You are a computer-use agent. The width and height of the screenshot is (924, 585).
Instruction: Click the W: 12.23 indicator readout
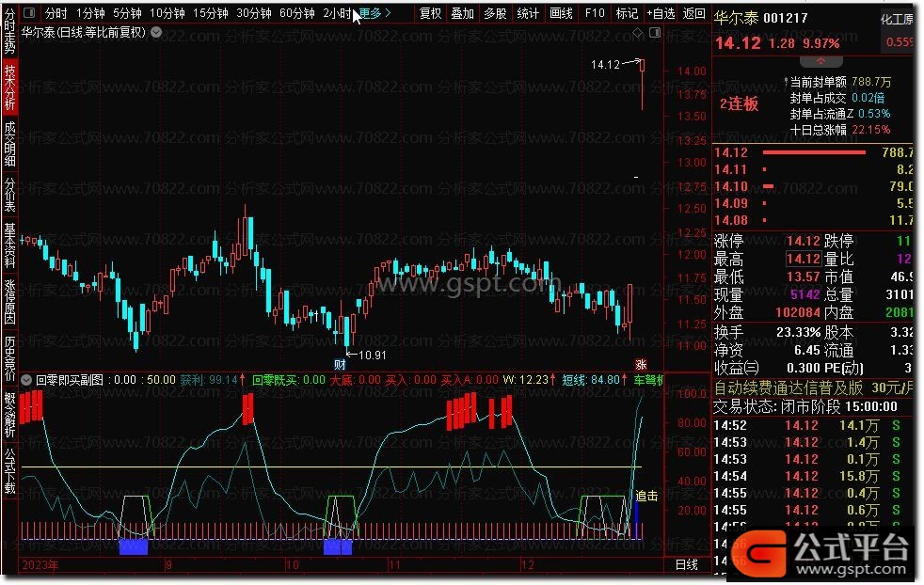(x=529, y=381)
